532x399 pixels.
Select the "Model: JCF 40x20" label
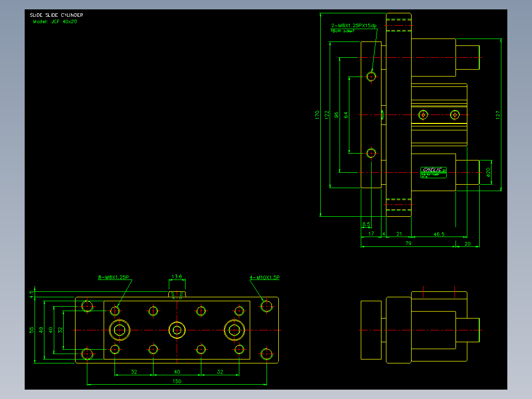click(x=55, y=21)
